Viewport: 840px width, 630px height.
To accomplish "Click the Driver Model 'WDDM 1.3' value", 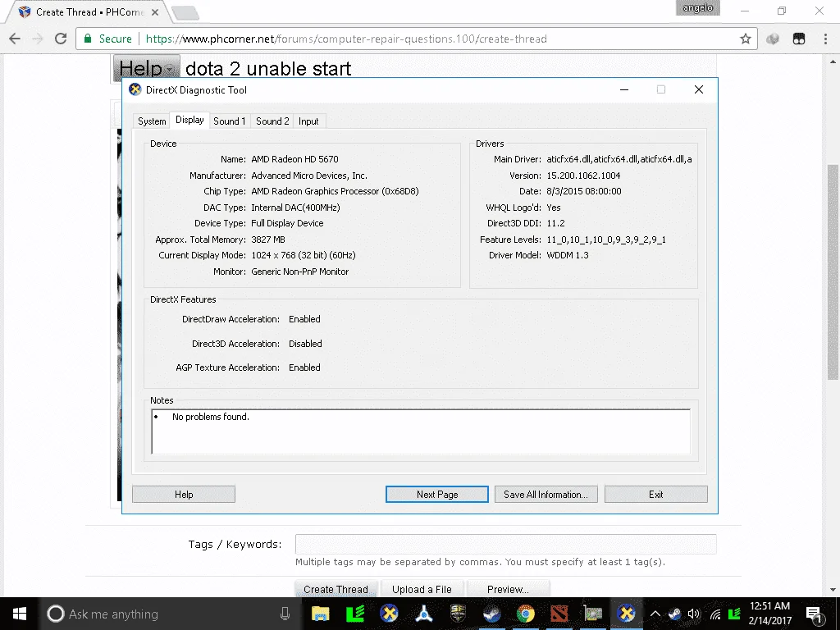I will tap(568, 255).
